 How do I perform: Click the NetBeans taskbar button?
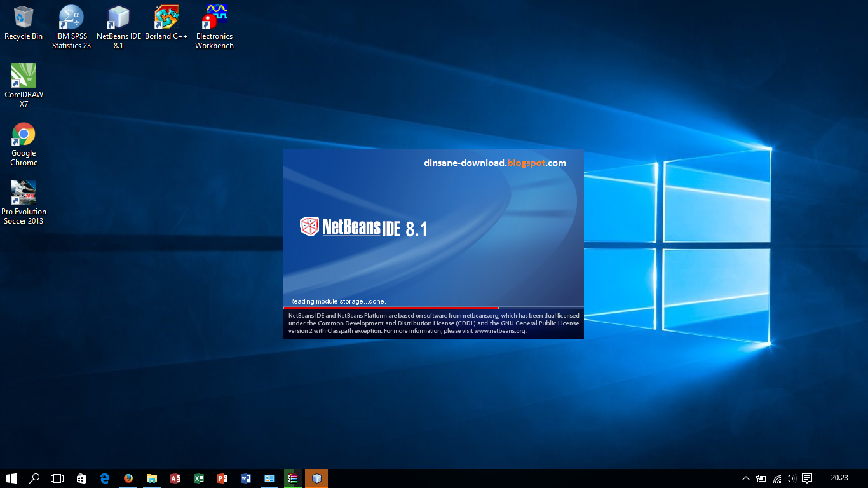pyautogui.click(x=316, y=478)
